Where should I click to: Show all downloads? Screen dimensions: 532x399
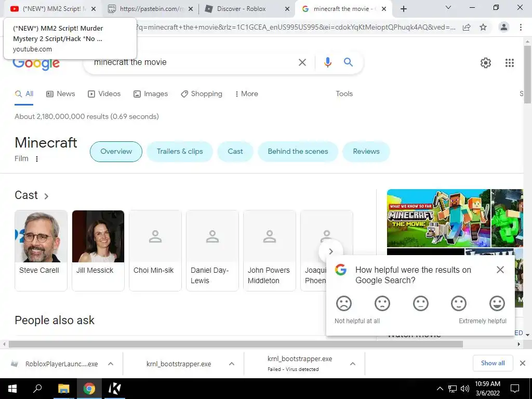493,363
